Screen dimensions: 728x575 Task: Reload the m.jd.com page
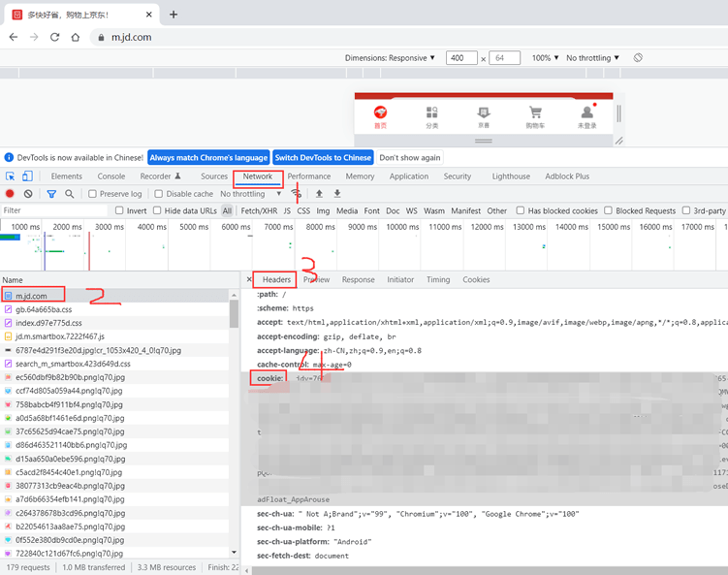(x=55, y=37)
